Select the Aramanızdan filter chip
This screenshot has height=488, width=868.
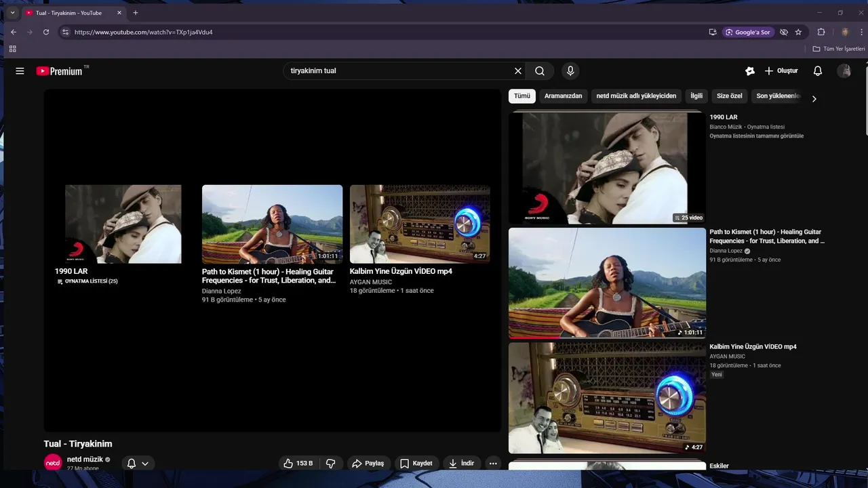coord(564,96)
